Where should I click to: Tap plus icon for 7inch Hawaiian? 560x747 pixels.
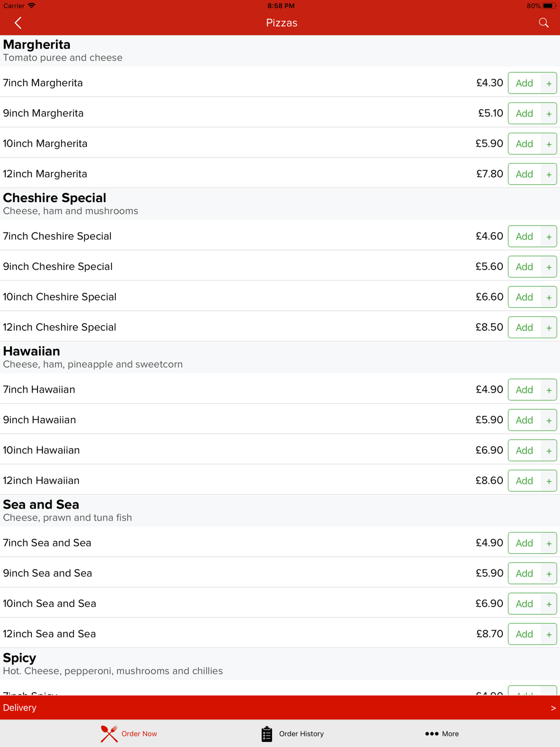point(549,390)
